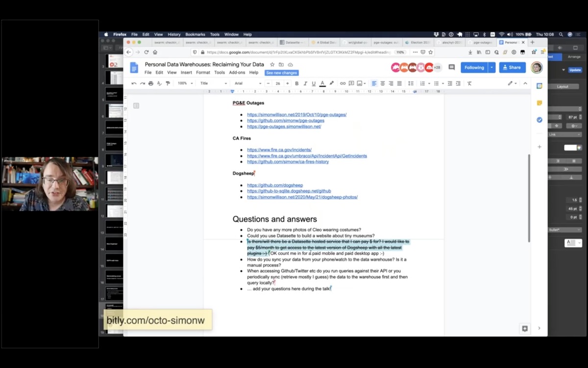The width and height of the screenshot is (588, 368).
Task: Click the clear formatting icon
Action: (x=469, y=83)
